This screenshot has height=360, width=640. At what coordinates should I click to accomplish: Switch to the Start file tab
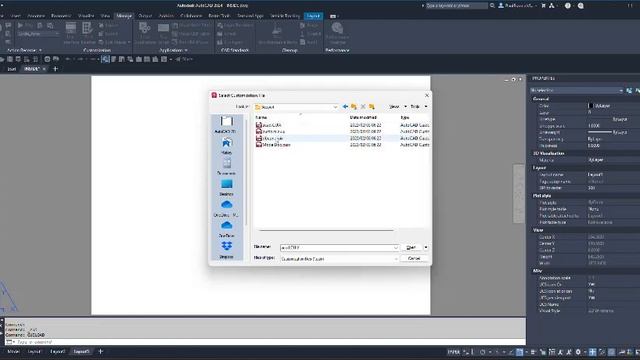point(11,69)
